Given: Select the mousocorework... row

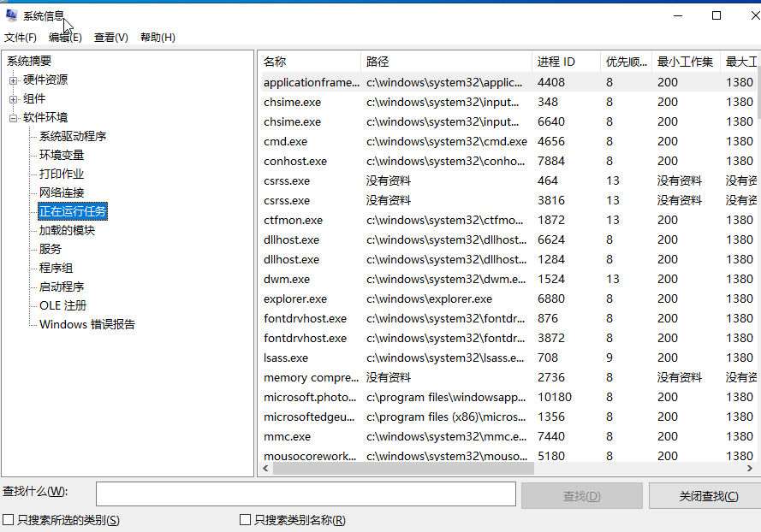Looking at the screenshot, I should (x=509, y=455).
